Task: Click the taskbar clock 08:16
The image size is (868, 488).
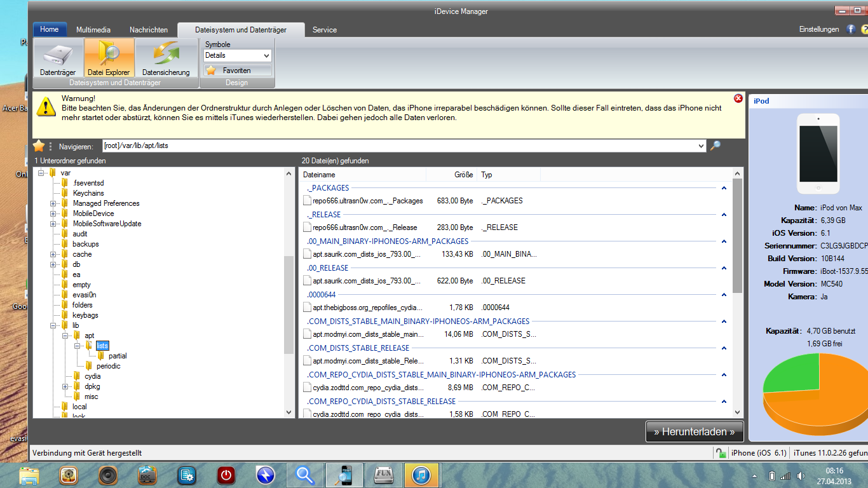Action: click(834, 471)
